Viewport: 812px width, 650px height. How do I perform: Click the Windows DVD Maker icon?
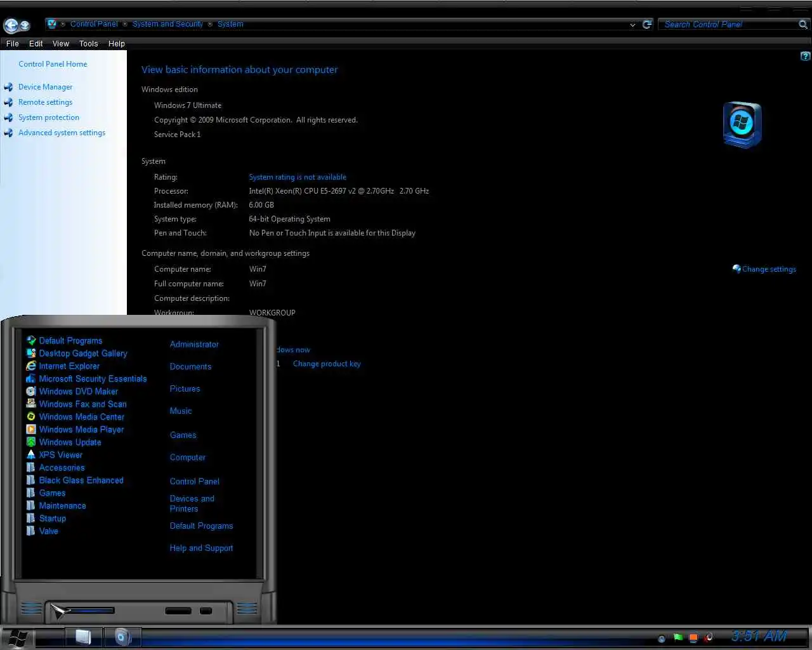tap(31, 392)
